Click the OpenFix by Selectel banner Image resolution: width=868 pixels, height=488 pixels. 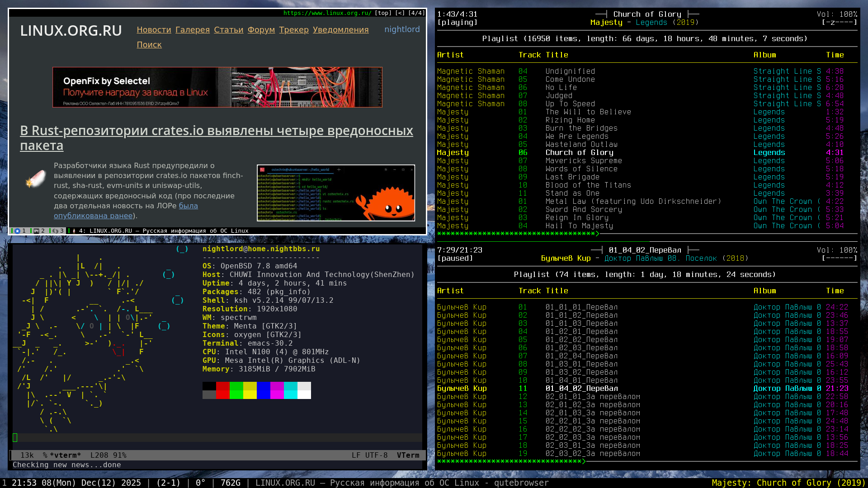pyautogui.click(x=217, y=87)
